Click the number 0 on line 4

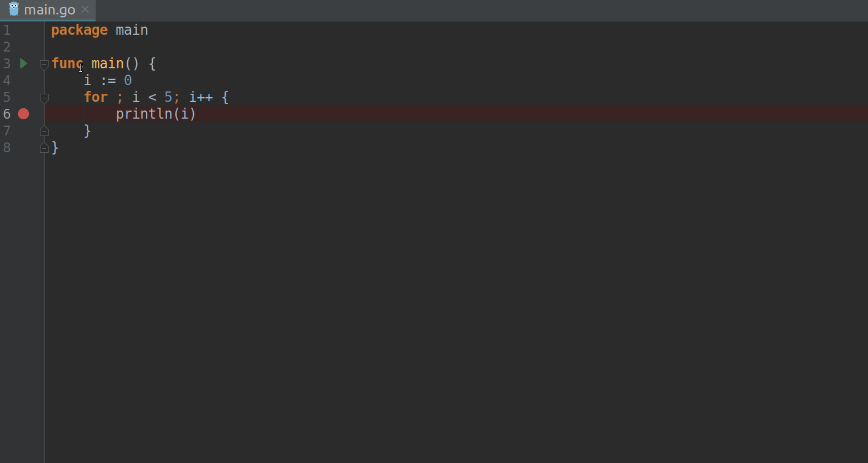128,80
